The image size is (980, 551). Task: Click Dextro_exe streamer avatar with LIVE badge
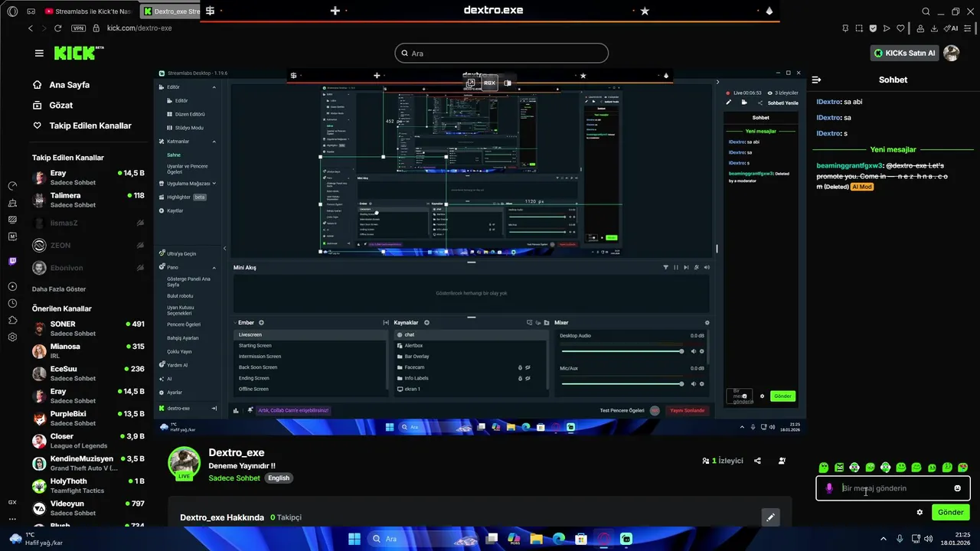coord(185,464)
